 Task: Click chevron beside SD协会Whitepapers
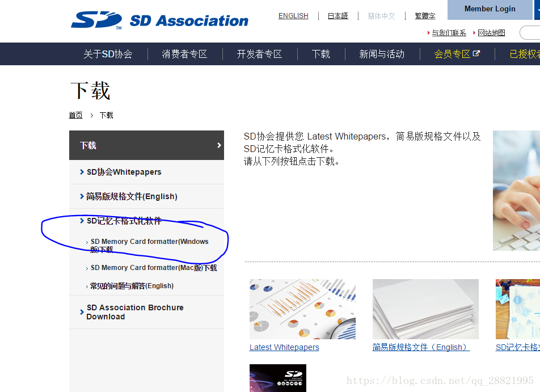click(82, 172)
